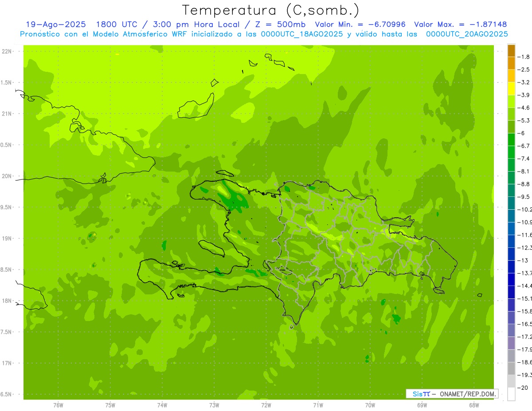Click the '73W' longitude label
The image size is (532, 411).
coord(214,405)
